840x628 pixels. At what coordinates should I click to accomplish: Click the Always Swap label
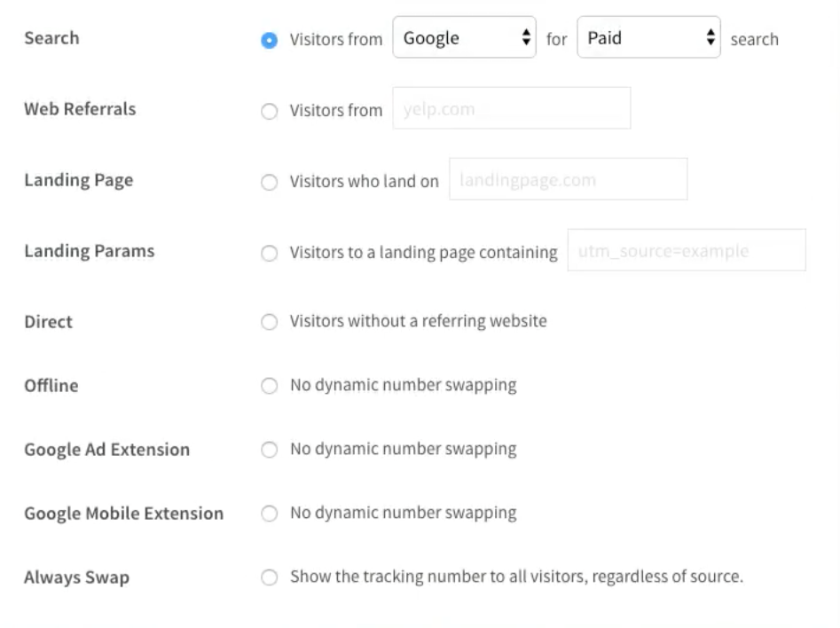point(76,577)
